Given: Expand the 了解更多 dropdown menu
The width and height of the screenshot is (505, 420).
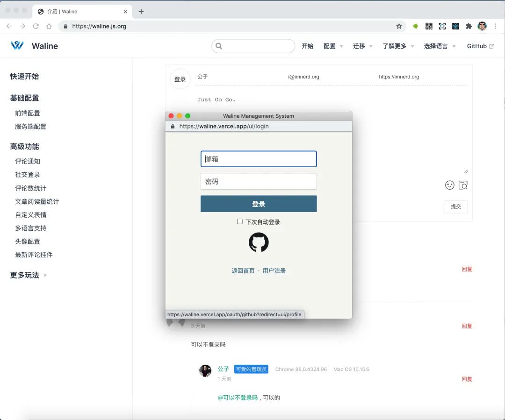Looking at the screenshot, I should pyautogui.click(x=398, y=46).
